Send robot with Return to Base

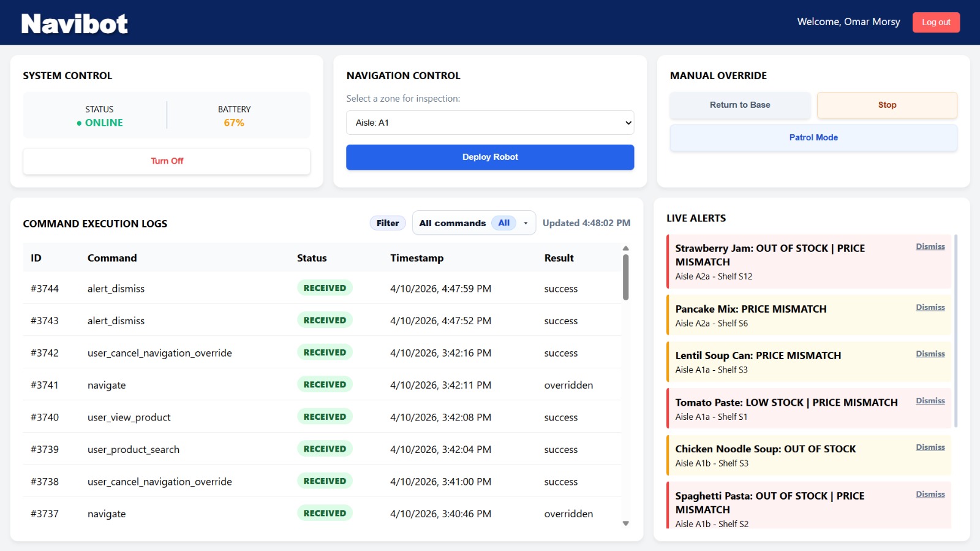[x=740, y=105]
